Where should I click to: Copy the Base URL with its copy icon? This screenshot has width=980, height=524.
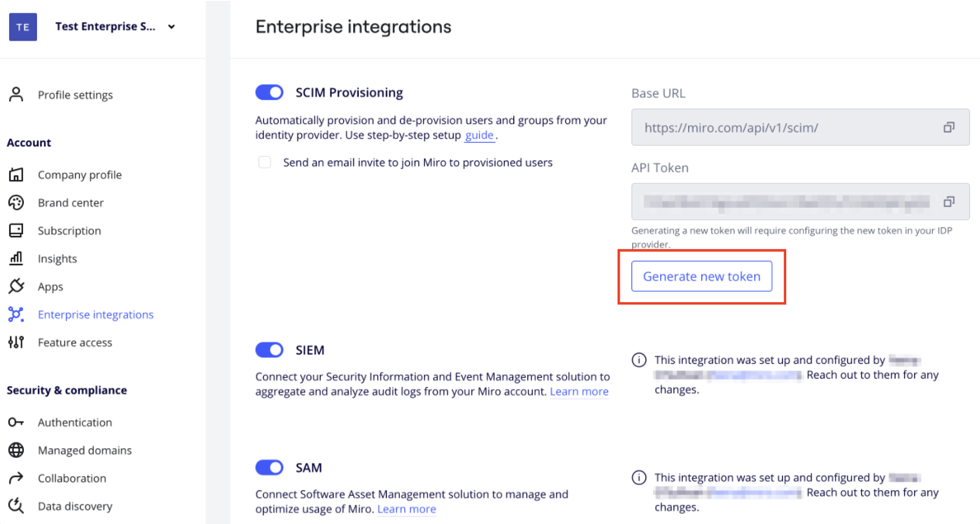(x=949, y=127)
